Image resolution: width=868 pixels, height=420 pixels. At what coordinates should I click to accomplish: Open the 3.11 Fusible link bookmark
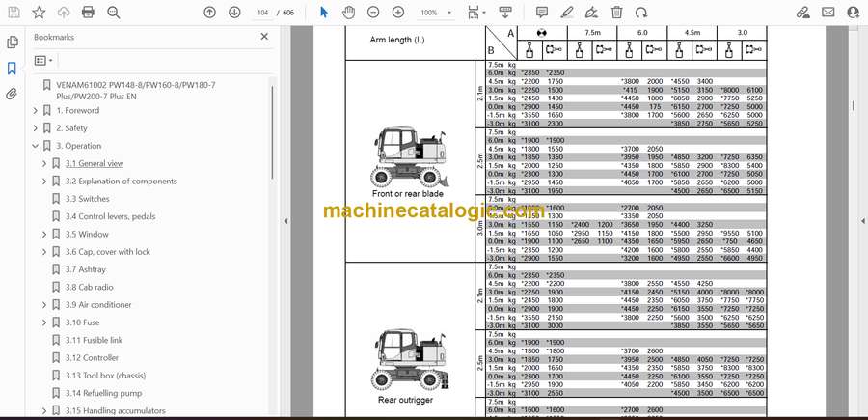pyautogui.click(x=95, y=340)
